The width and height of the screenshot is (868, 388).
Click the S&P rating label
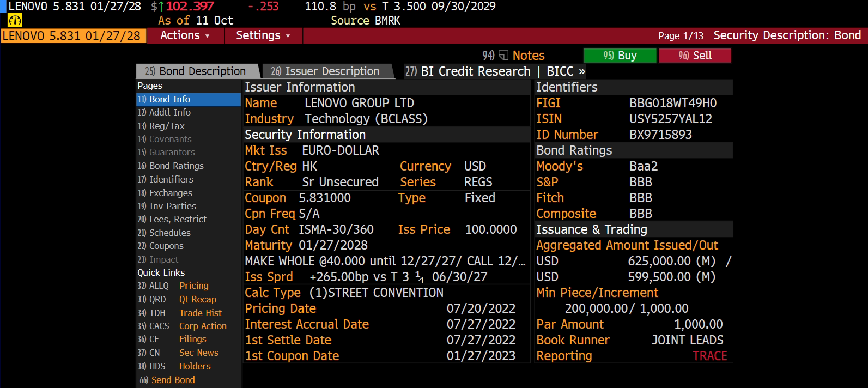tap(547, 182)
